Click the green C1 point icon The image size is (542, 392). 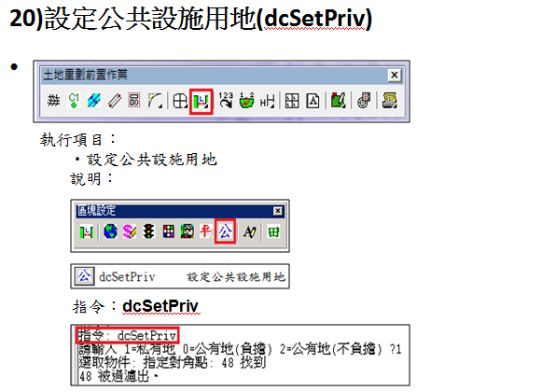pyautogui.click(x=74, y=101)
